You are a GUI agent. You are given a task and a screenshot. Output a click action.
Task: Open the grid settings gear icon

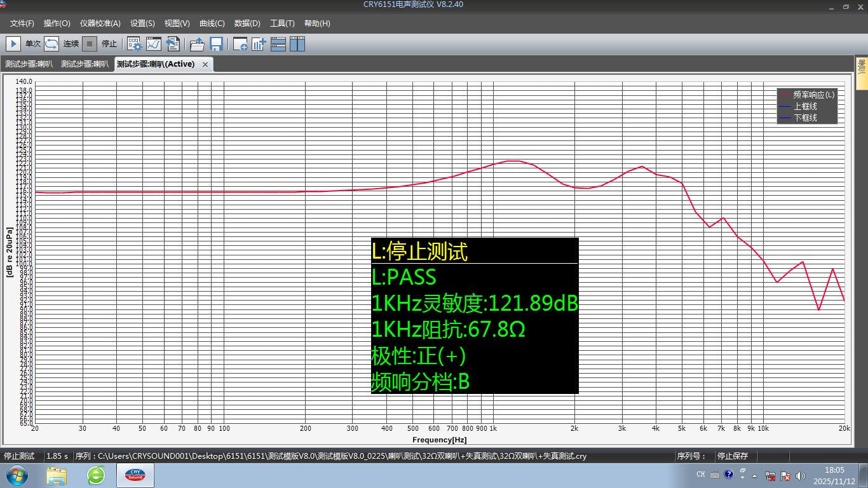click(134, 44)
